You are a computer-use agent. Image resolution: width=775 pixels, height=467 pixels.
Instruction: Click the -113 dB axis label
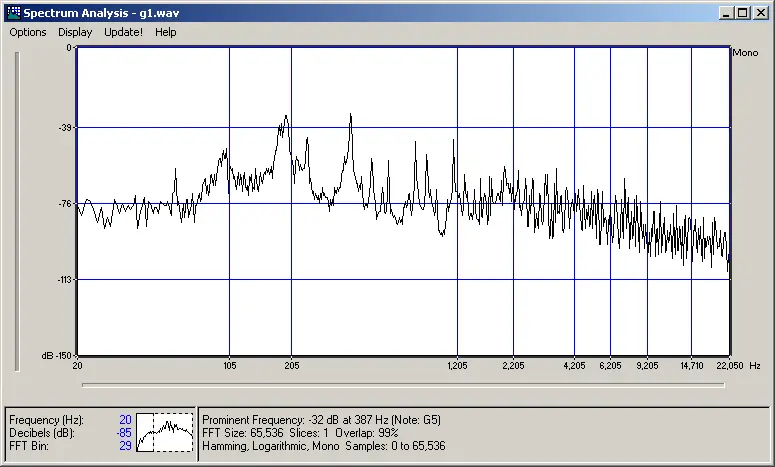pyautogui.click(x=64, y=280)
